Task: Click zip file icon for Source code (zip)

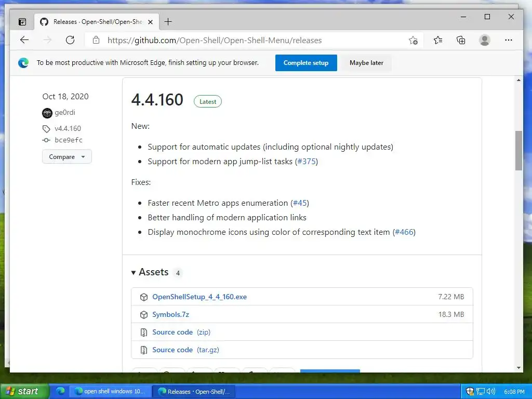Action: [144, 332]
